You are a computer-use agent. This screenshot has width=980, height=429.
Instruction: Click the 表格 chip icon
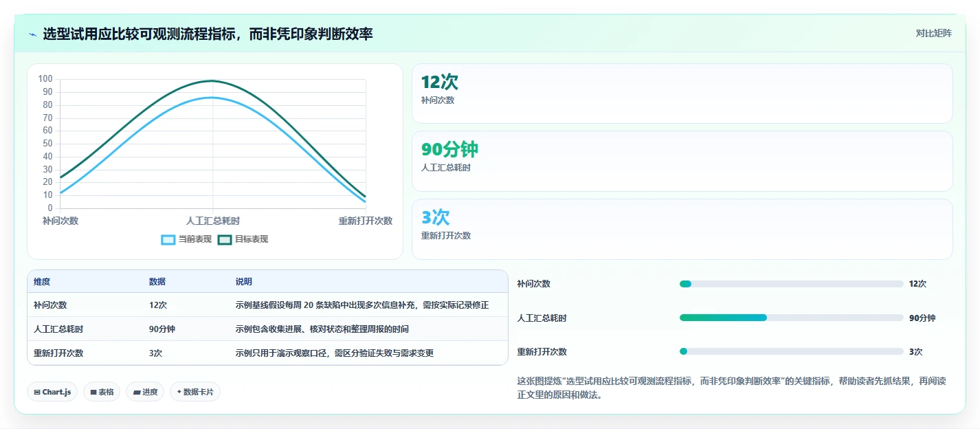[x=93, y=392]
